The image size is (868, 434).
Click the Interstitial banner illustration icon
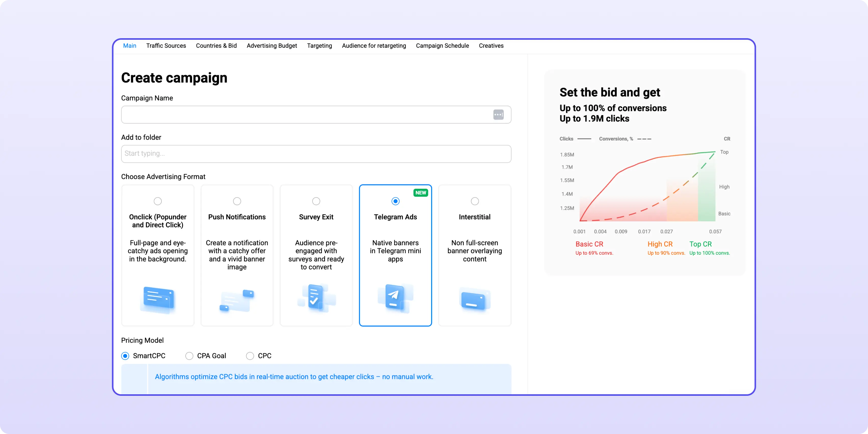(x=474, y=300)
